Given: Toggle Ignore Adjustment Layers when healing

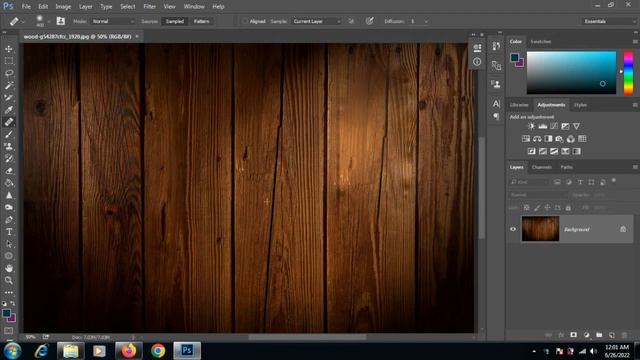Looking at the screenshot, I should (351, 21).
